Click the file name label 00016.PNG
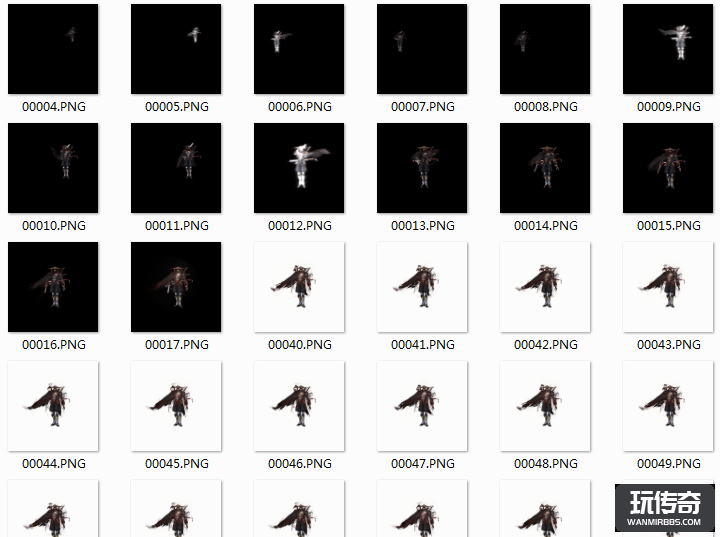This screenshot has width=720, height=537. [54, 345]
